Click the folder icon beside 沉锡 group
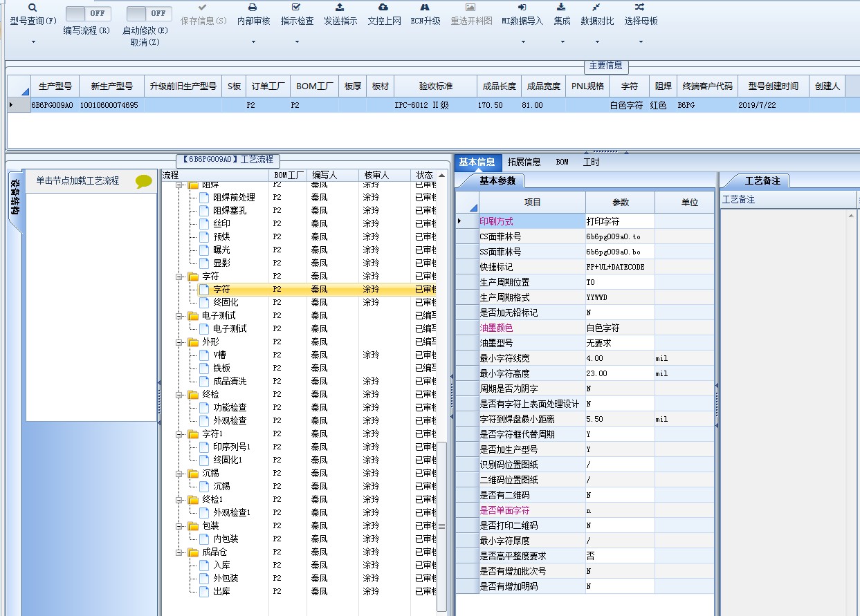The image size is (860, 616). coord(193,473)
